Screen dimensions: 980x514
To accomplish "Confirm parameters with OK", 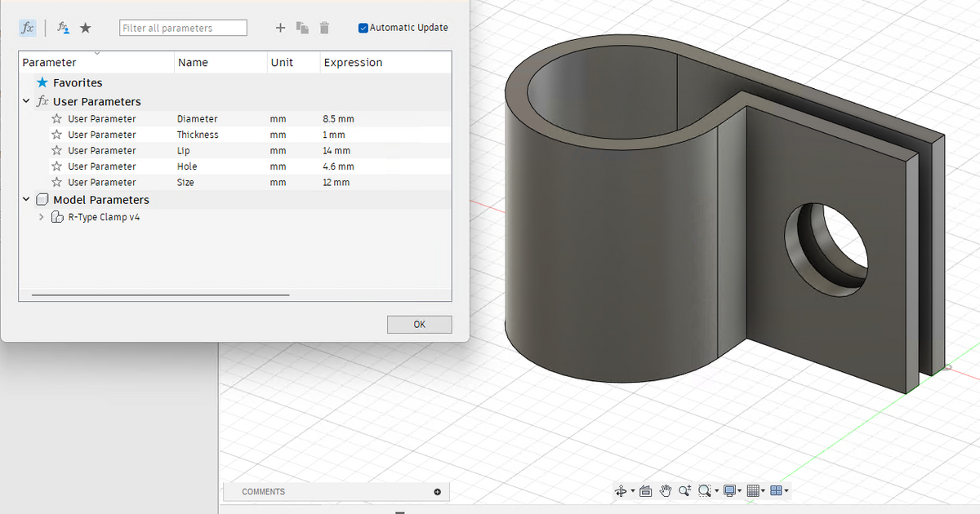I will pyautogui.click(x=419, y=324).
